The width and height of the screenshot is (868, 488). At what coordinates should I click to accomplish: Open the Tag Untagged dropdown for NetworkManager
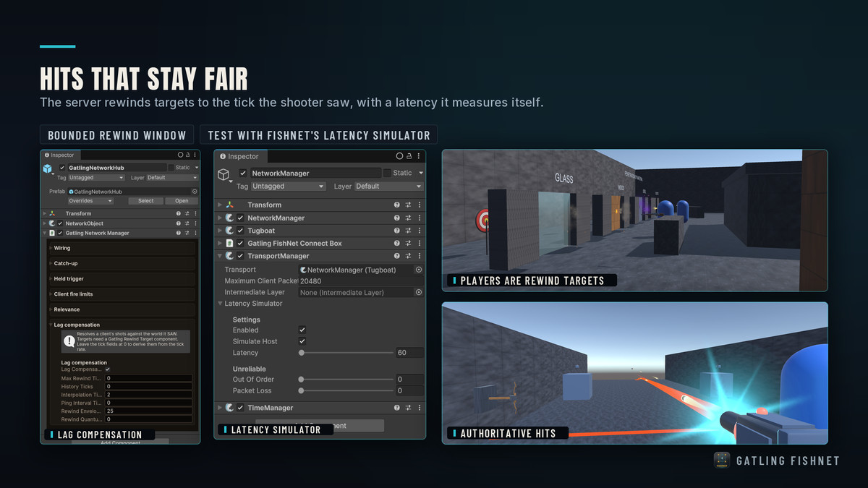pyautogui.click(x=288, y=186)
